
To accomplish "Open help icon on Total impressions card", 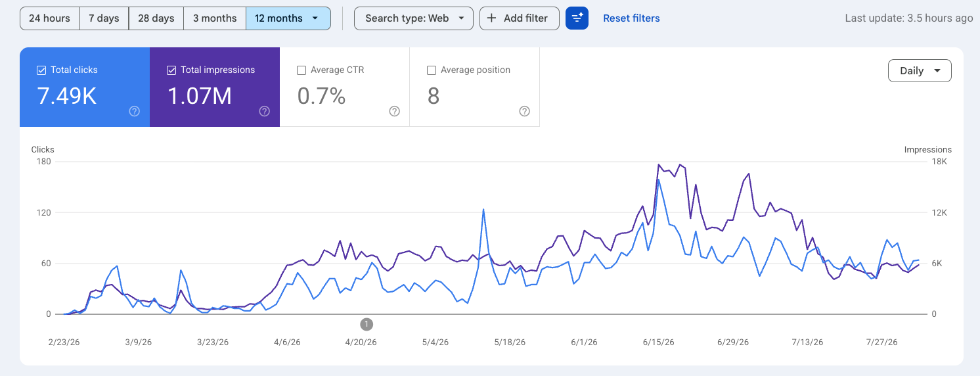I will click(265, 111).
